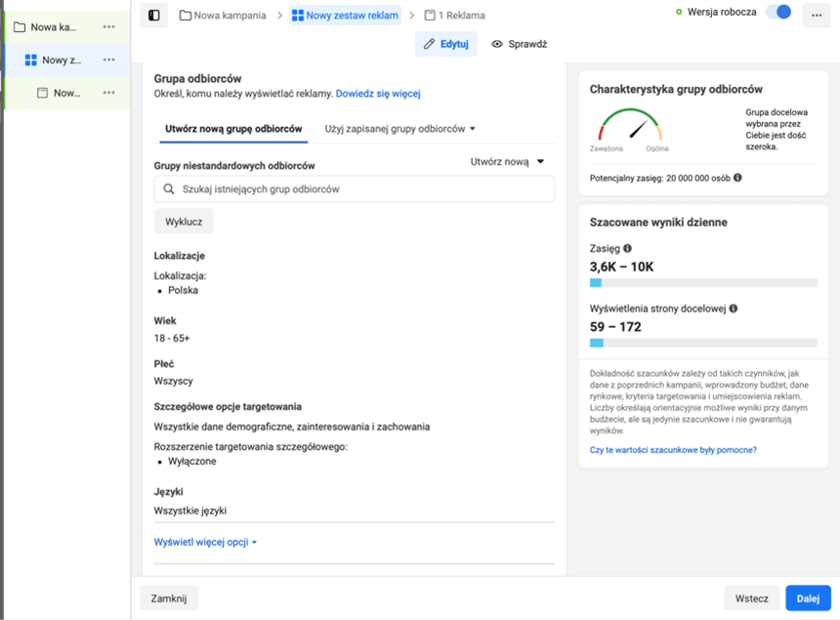
Task: Click grid icon in Nowy zestaw reklam breadcrumb
Action: point(297,15)
